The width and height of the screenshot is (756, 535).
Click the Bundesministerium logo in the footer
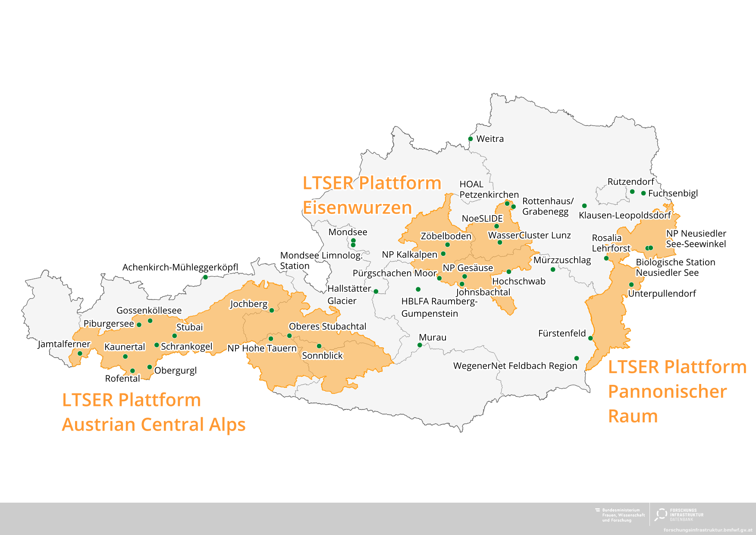[620, 515]
